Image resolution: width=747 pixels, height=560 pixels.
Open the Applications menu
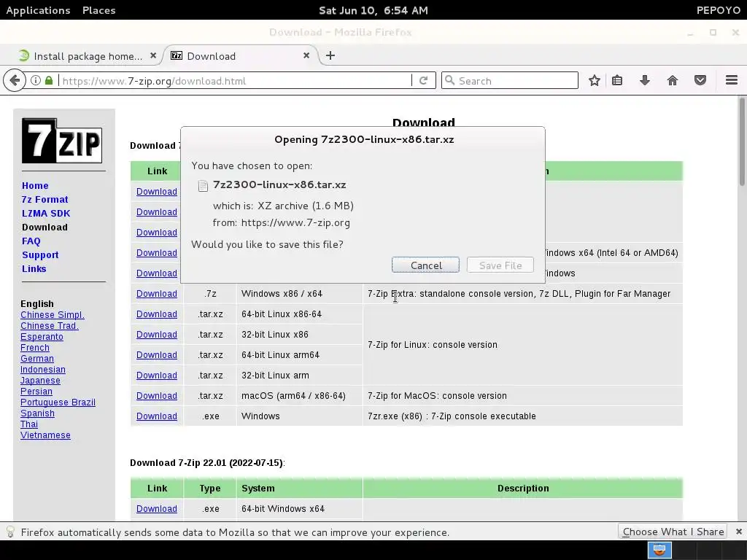[x=38, y=10]
